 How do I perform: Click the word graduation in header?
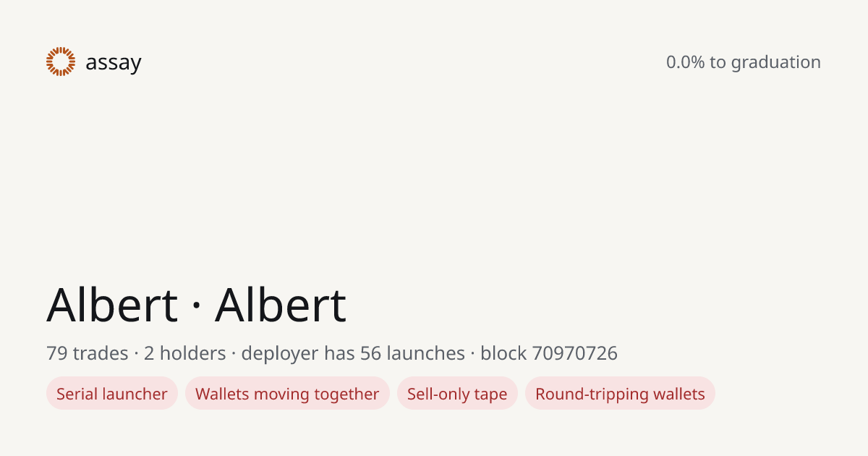click(x=776, y=63)
